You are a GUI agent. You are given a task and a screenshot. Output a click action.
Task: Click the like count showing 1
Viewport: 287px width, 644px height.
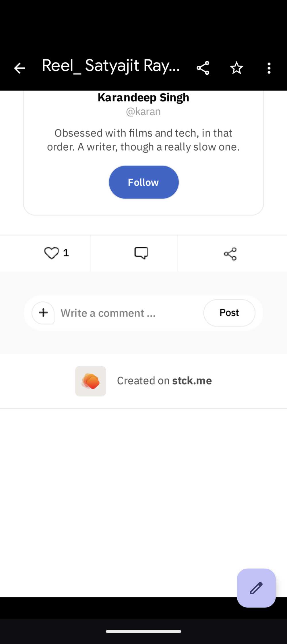tap(66, 253)
